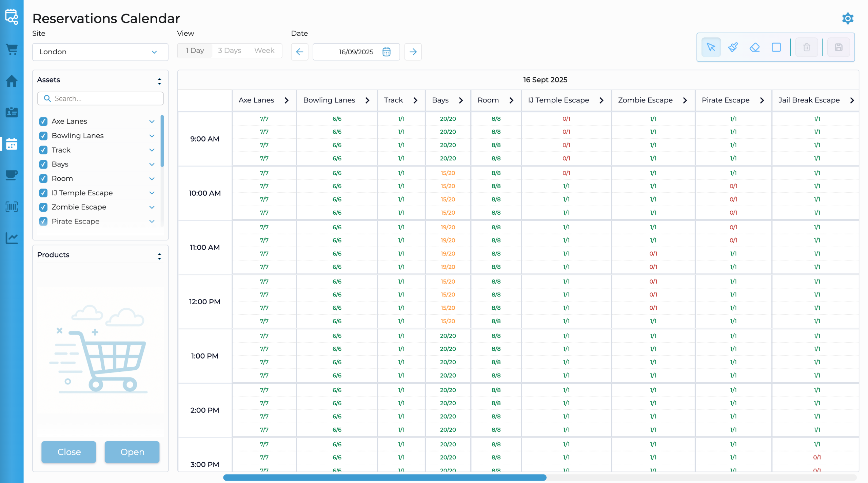
Task: Switch to the Week view
Action: (x=264, y=51)
